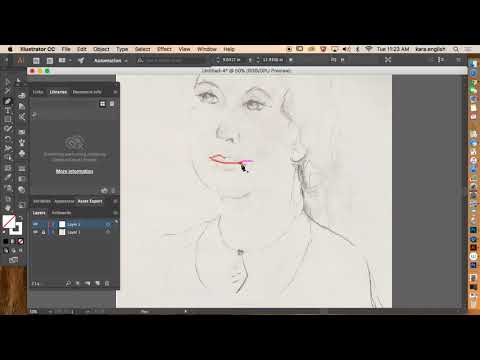This screenshot has width=480, height=360.
Task: Open Adobe Stock from control bar
Action: click(50, 60)
